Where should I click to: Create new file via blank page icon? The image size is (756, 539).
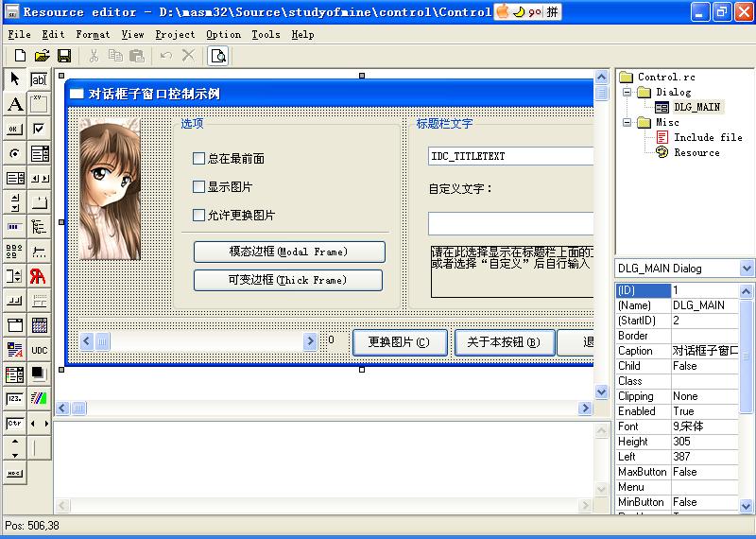pos(20,56)
